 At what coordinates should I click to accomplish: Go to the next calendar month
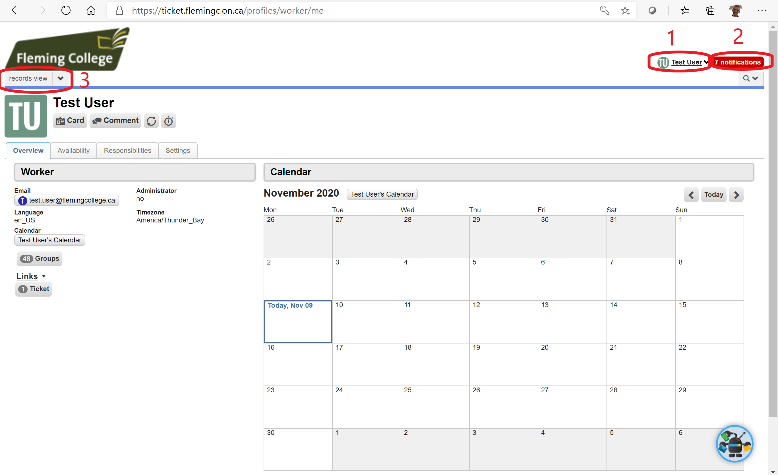pos(737,195)
